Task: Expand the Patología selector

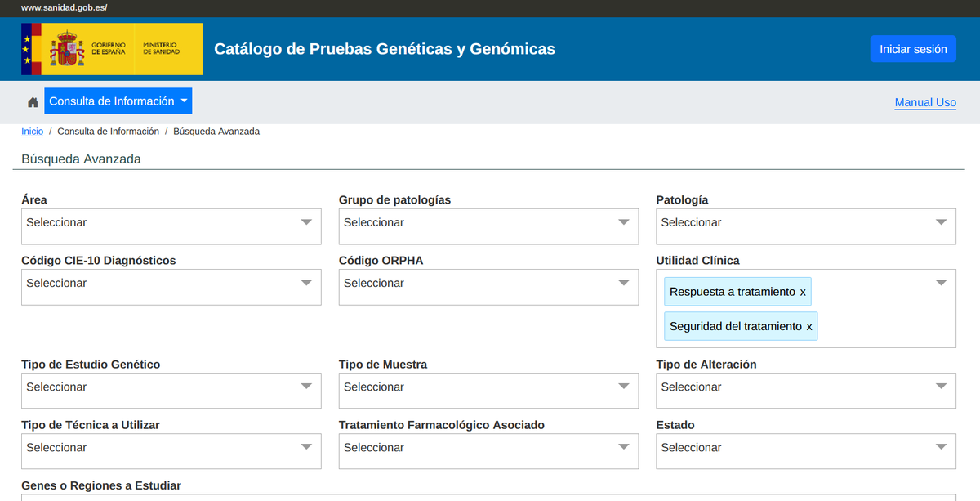Action: 805,223
